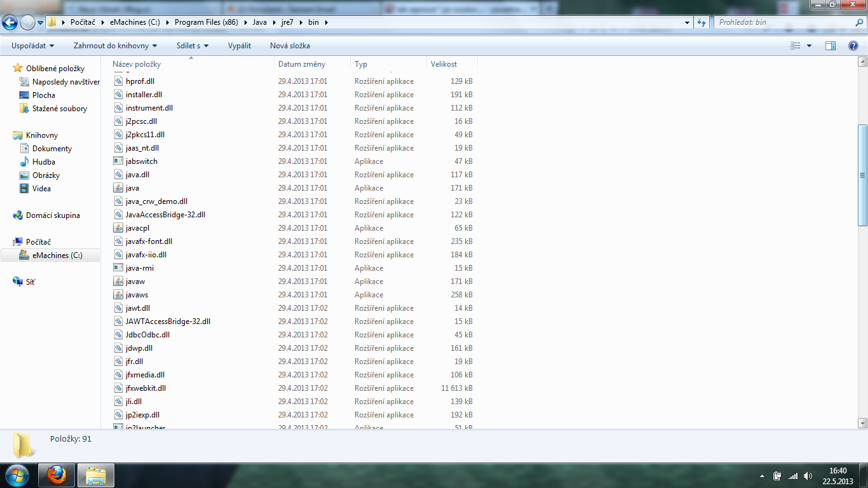Select 'Knihovny' in navigation pane

tap(42, 135)
